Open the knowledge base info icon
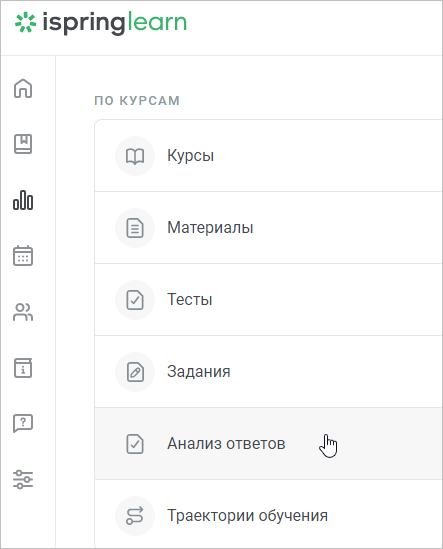This screenshot has height=549, width=443. pos(23,368)
